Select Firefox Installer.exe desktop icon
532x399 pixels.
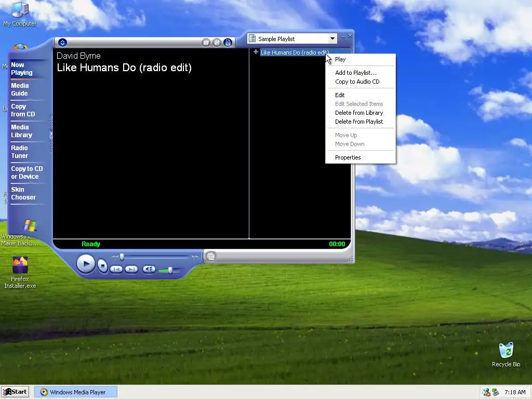click(x=20, y=272)
